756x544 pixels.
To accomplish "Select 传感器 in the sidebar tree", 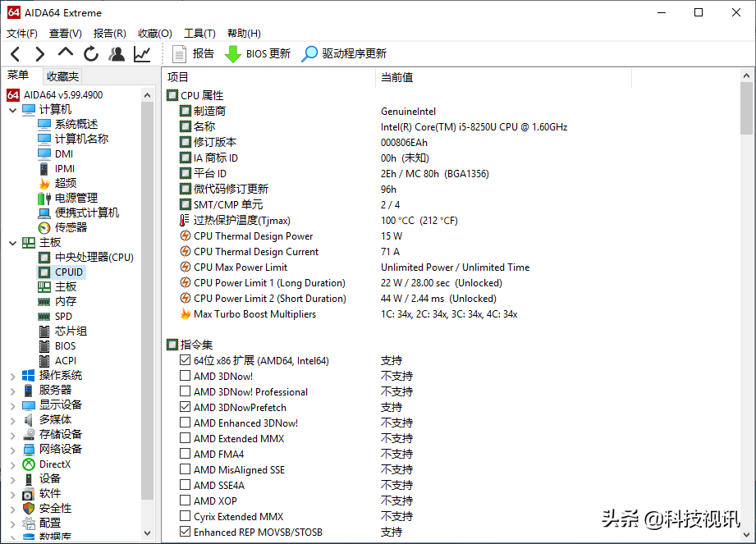I will pyautogui.click(x=71, y=227).
